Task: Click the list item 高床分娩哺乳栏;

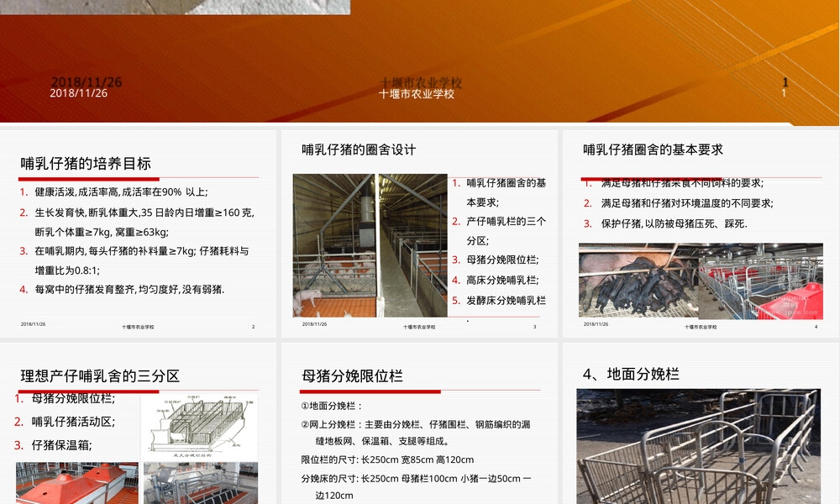Action: tap(502, 280)
